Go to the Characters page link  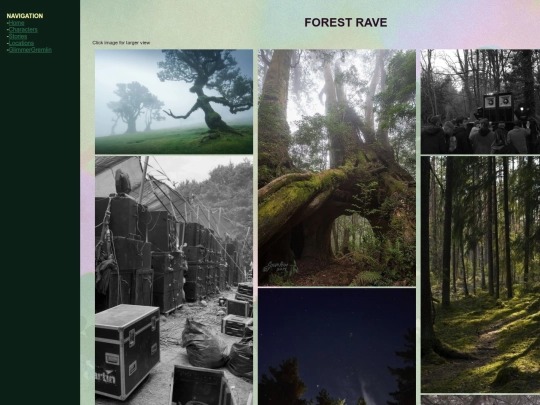[x=23, y=30]
